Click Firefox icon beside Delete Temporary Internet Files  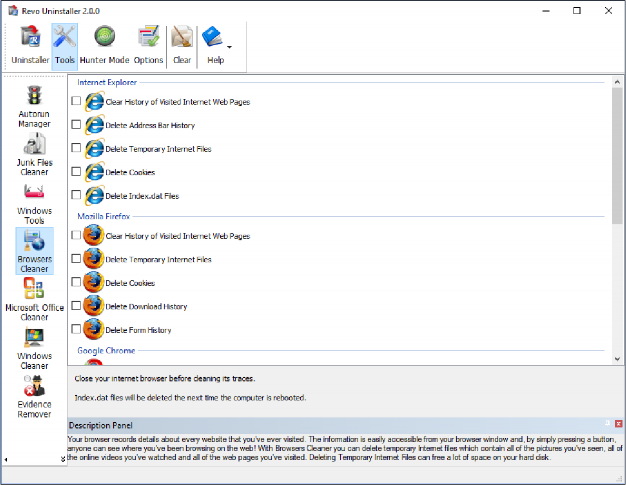pyautogui.click(x=94, y=259)
